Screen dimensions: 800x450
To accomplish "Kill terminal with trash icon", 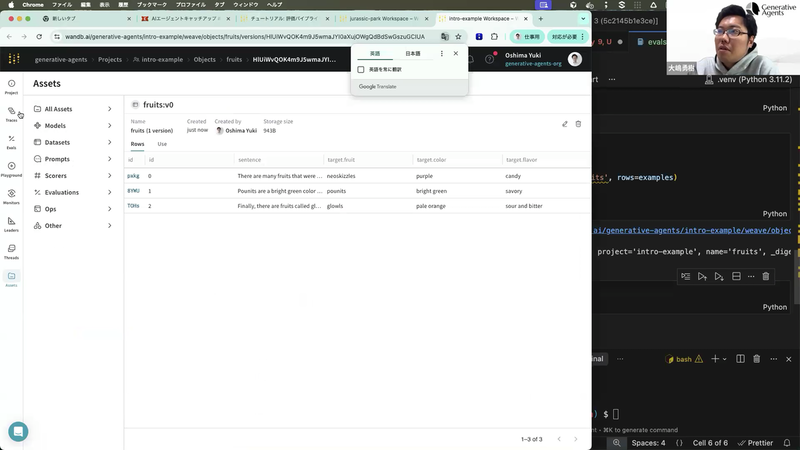I will 757,359.
